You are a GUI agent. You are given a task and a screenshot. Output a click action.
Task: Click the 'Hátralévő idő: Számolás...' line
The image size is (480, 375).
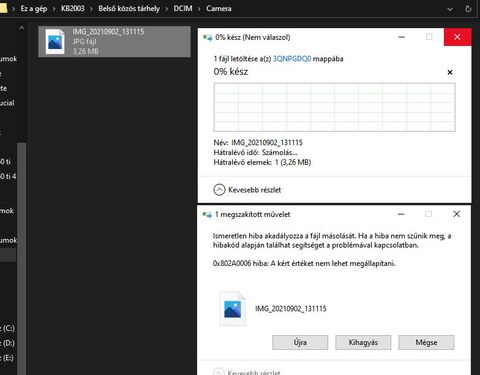tap(255, 153)
